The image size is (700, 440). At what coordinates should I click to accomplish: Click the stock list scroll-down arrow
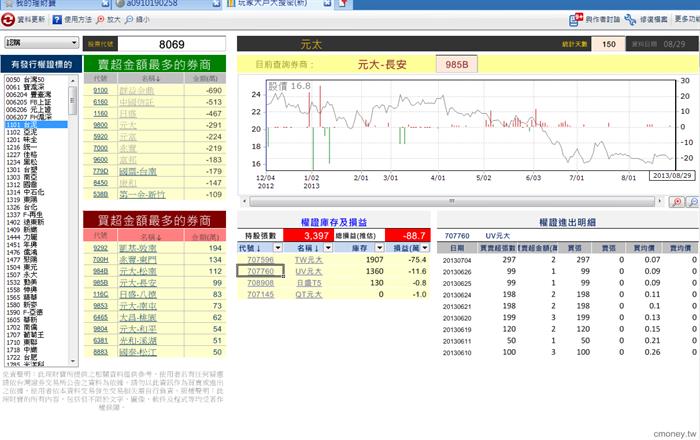[x=73, y=361]
